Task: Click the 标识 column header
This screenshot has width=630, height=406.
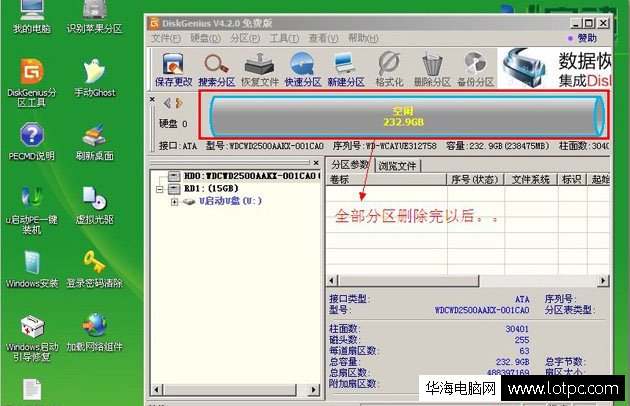Action: [x=572, y=179]
